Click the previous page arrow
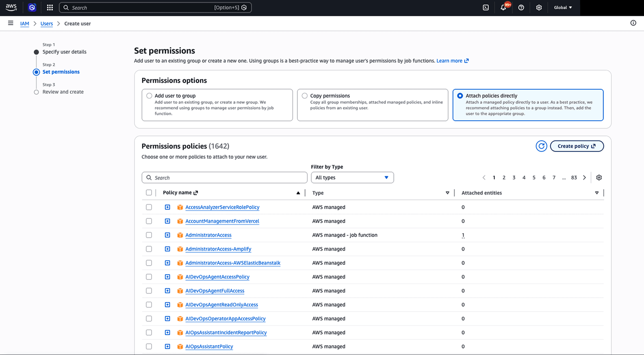The height and width of the screenshot is (355, 644). pos(484,177)
